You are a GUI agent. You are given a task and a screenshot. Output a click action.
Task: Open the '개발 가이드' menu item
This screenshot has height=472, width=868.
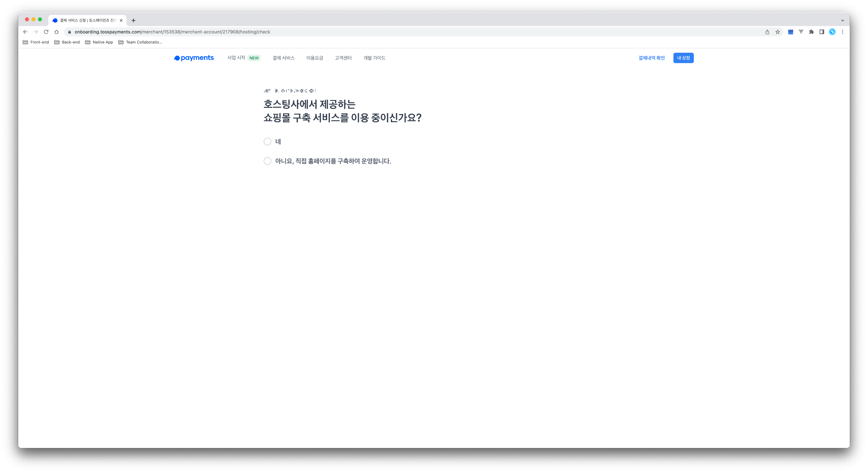[374, 58]
